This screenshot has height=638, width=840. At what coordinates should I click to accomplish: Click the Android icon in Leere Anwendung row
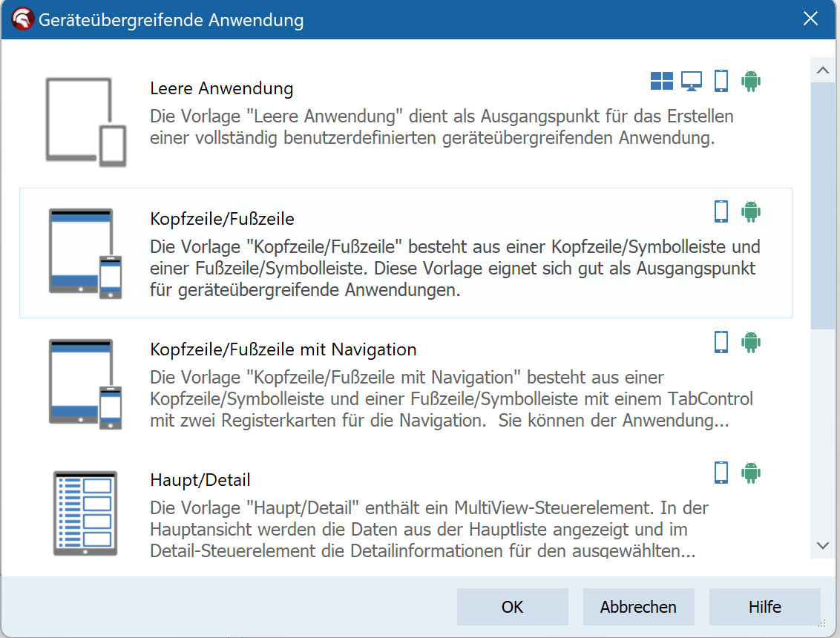[751, 81]
